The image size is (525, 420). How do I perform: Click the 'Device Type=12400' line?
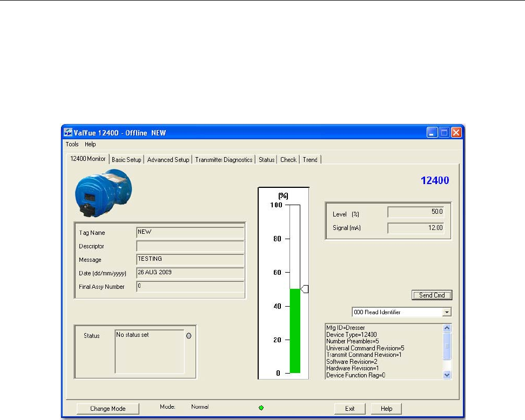click(352, 335)
